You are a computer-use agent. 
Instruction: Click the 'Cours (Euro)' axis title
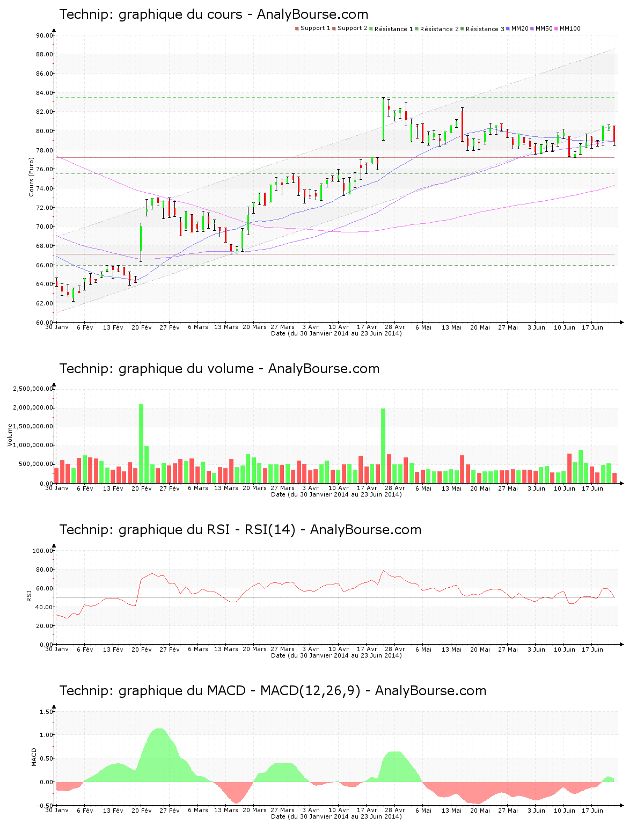tap(31, 177)
